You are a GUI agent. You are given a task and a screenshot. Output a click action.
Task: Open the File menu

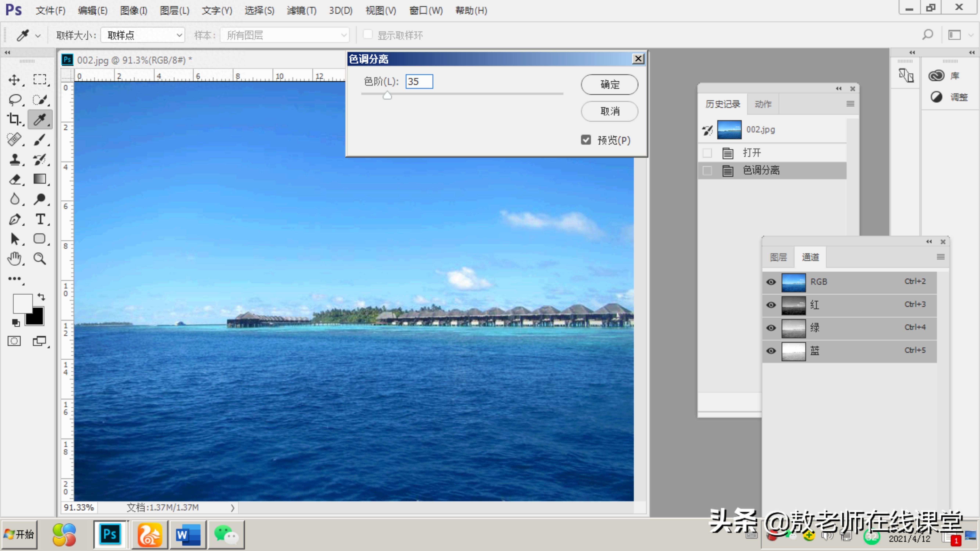coord(51,11)
